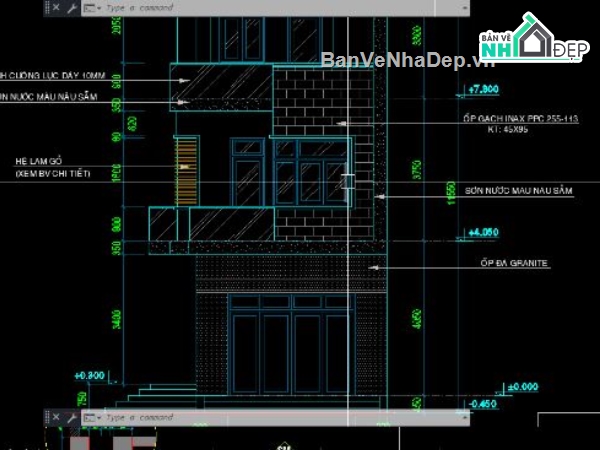Grab the bottom command bar grip handle
The image size is (600, 450).
click(x=47, y=417)
